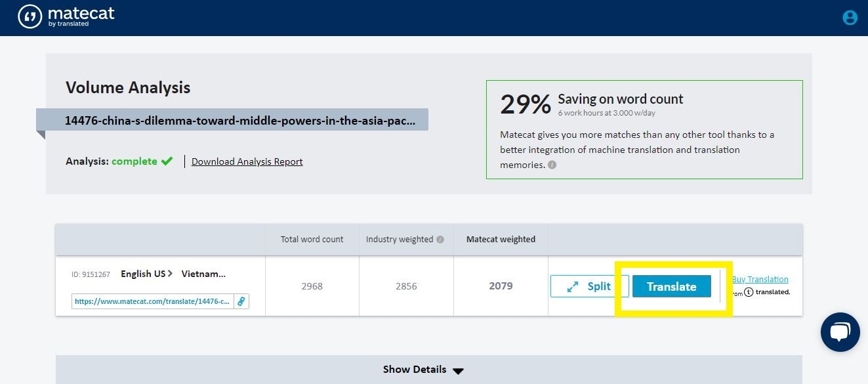Open the Buy Translation link

760,280
